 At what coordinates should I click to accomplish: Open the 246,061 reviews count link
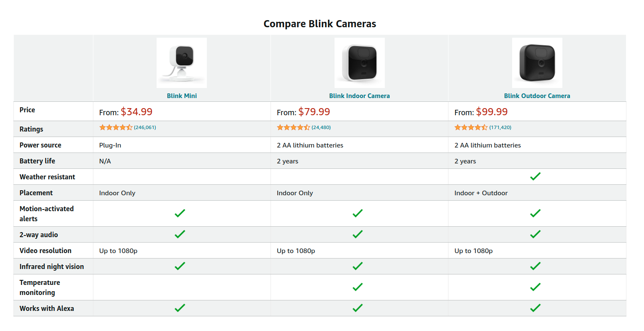click(145, 127)
